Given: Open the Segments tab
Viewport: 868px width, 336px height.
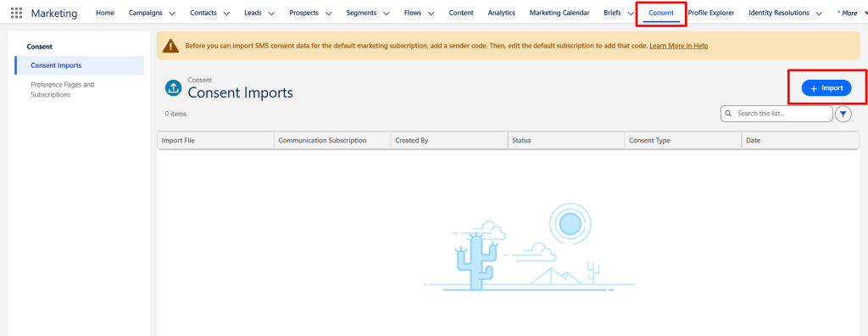Looking at the screenshot, I should click(361, 13).
